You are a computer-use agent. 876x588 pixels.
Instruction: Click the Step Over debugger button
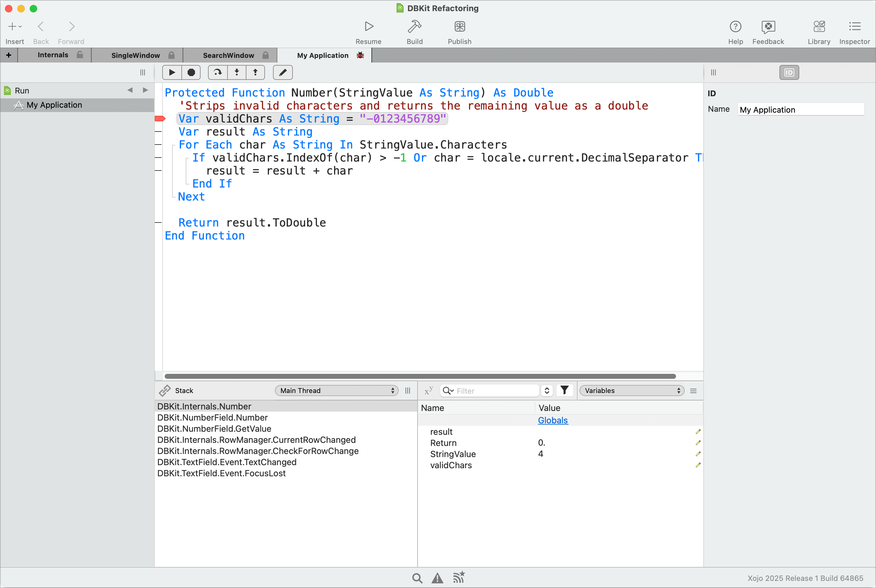click(218, 72)
